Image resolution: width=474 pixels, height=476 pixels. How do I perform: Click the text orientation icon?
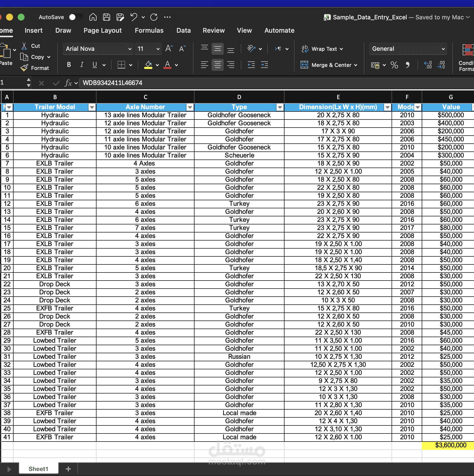click(251, 49)
